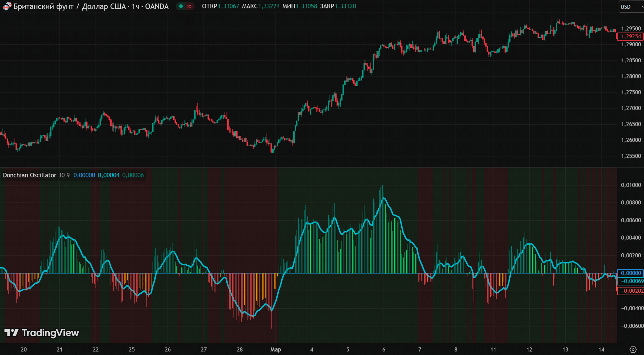Click the GBP/USD flag icon
The height and width of the screenshot is (355, 644).
click(7, 6)
